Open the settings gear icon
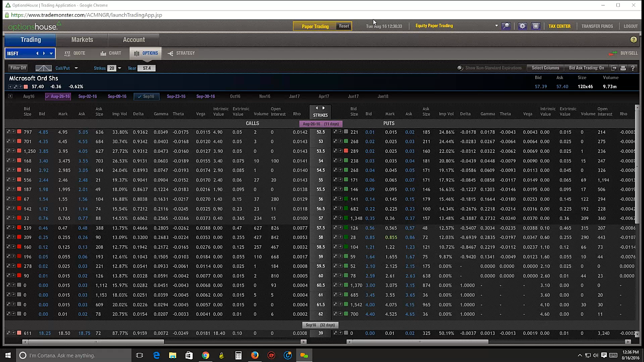 coord(522,26)
